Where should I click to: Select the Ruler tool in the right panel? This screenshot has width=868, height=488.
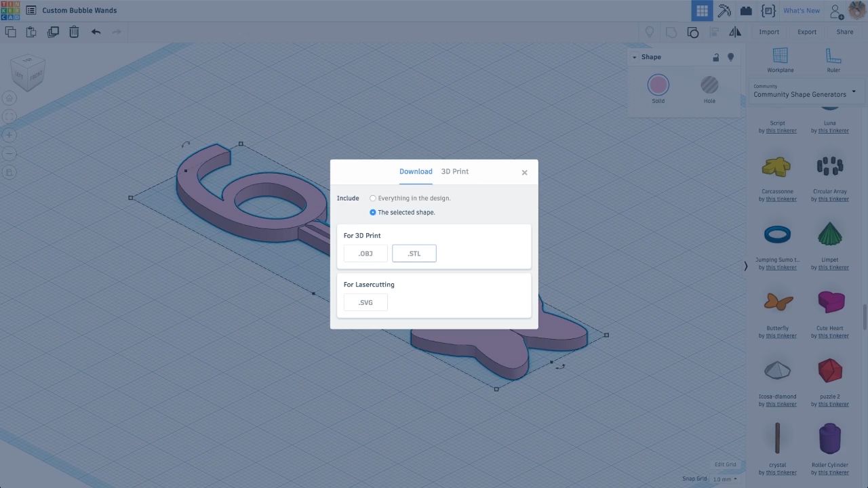[x=833, y=60]
